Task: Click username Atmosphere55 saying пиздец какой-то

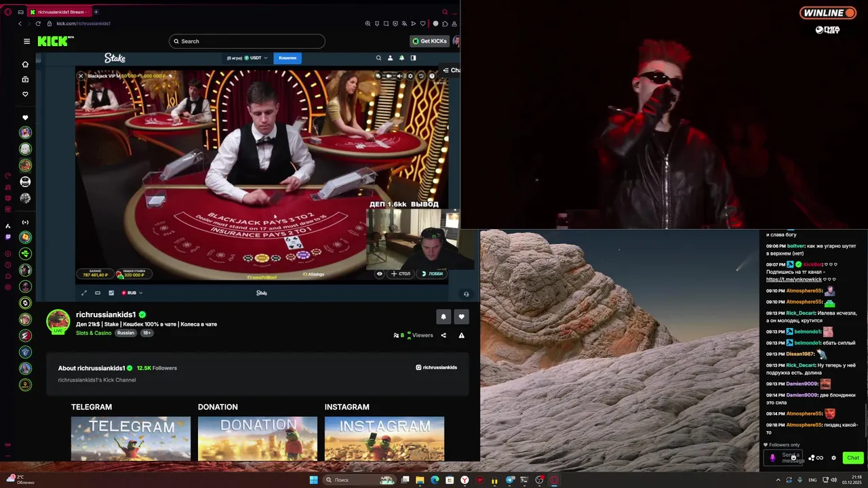Action: click(x=804, y=425)
